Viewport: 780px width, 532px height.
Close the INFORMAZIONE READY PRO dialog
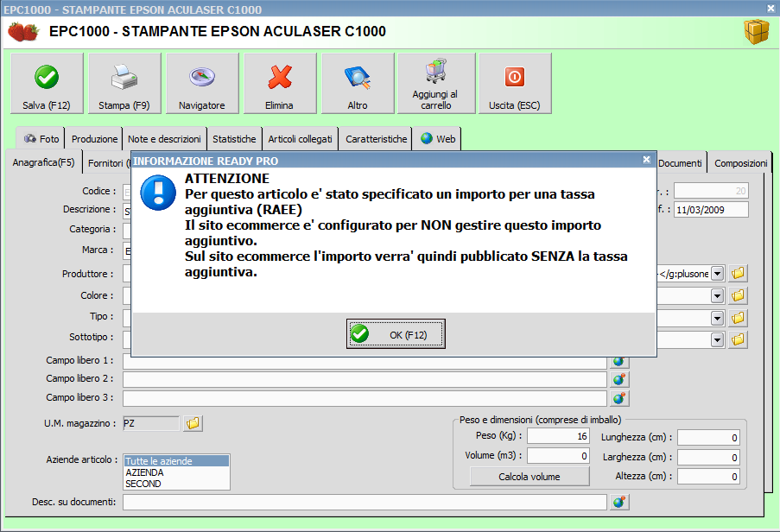click(x=646, y=160)
